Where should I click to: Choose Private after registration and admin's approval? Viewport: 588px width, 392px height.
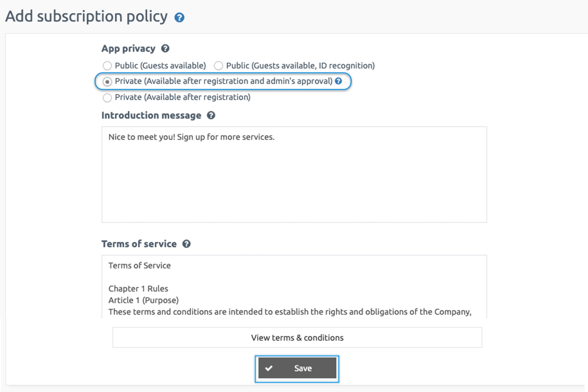[x=107, y=81]
